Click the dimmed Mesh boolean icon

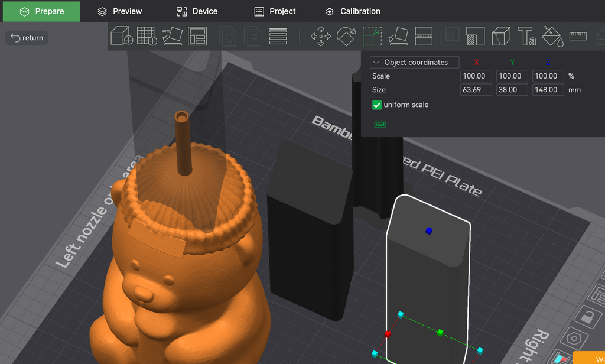point(450,36)
